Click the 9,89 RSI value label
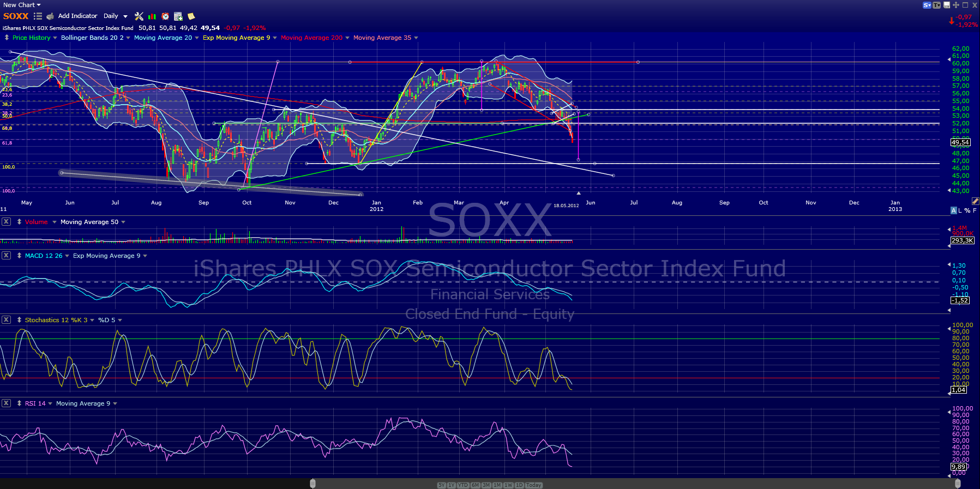This screenshot has height=489, width=980. [x=959, y=467]
